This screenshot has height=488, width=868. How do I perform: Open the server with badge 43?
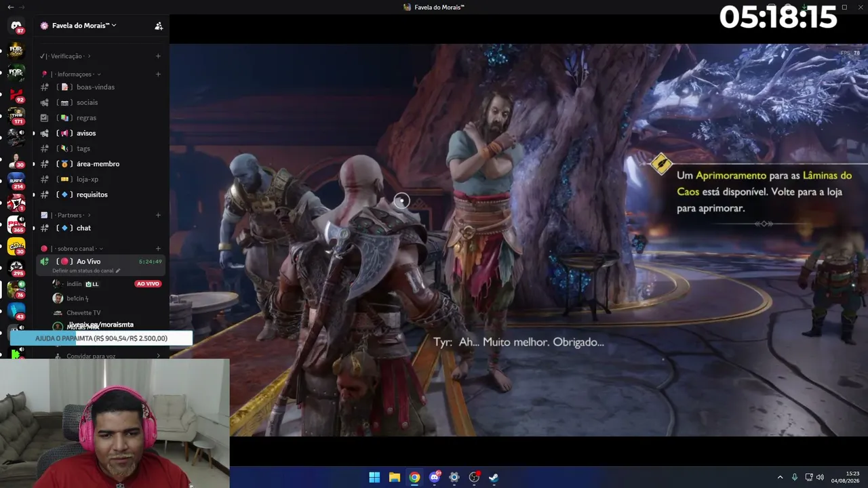(16, 311)
